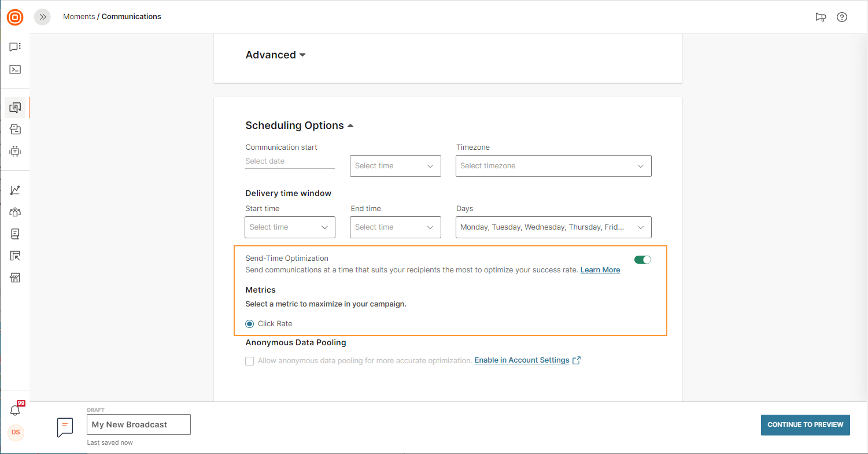The height and width of the screenshot is (454, 868).
Task: Check the anonymous data pooling checkbox
Action: click(x=250, y=361)
